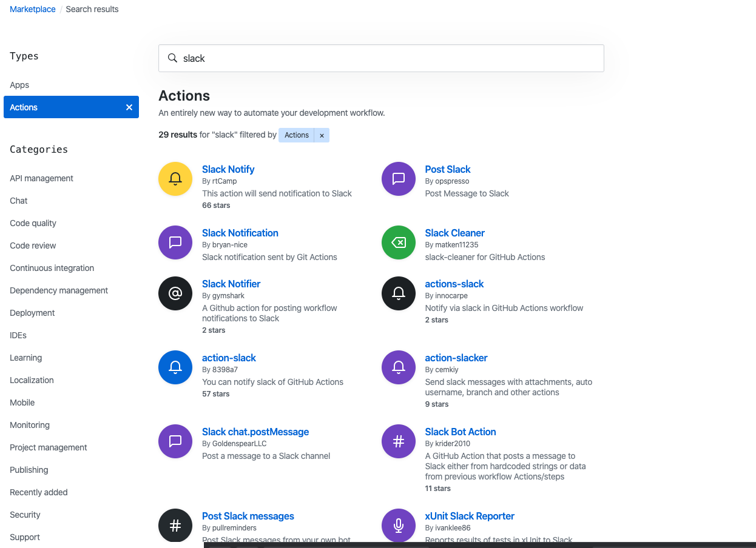This screenshot has width=756, height=548.
Task: Select the Actions type filter
Action: coord(71,107)
